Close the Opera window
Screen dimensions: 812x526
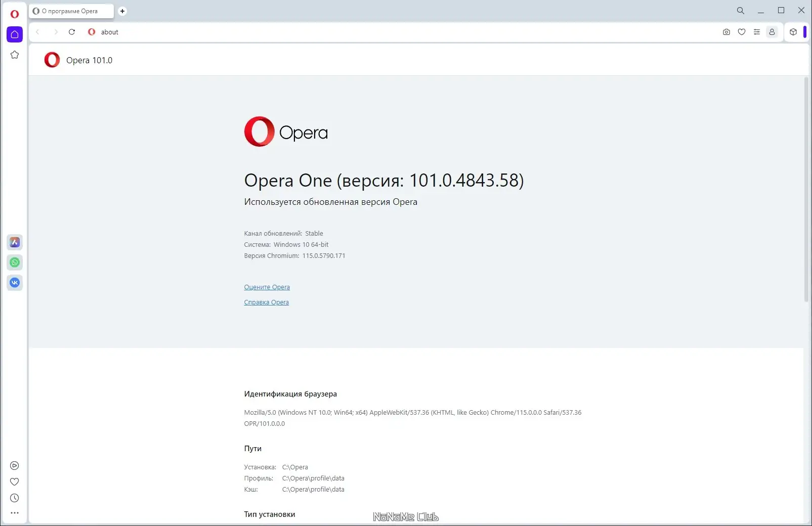click(801, 11)
